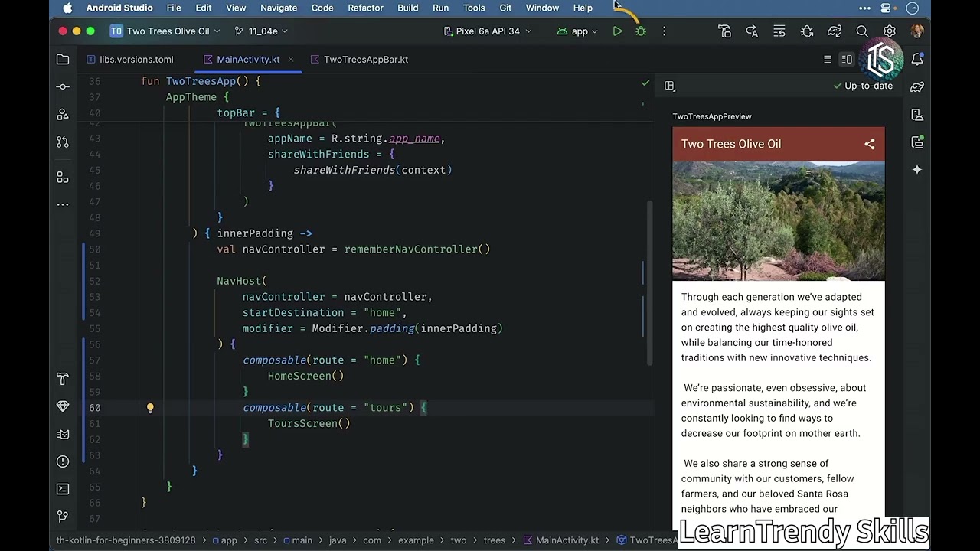Click the Apply Code Changes icon
Image resolution: width=980 pixels, height=551 pixels.
[752, 31]
